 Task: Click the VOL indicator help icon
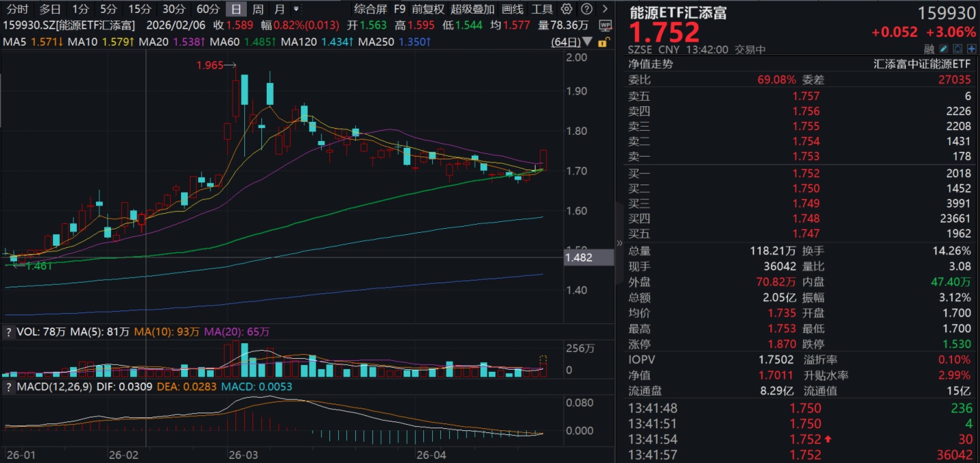tap(9, 332)
